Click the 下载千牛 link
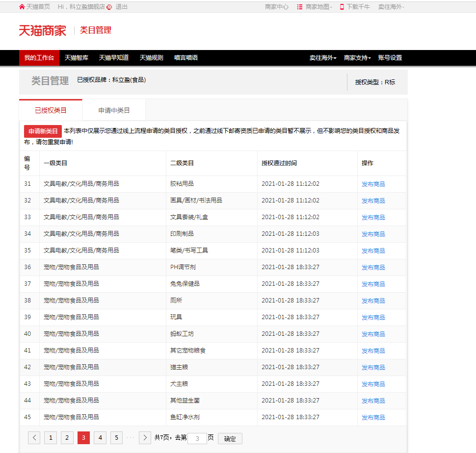This screenshot has width=476, height=453. tap(358, 7)
